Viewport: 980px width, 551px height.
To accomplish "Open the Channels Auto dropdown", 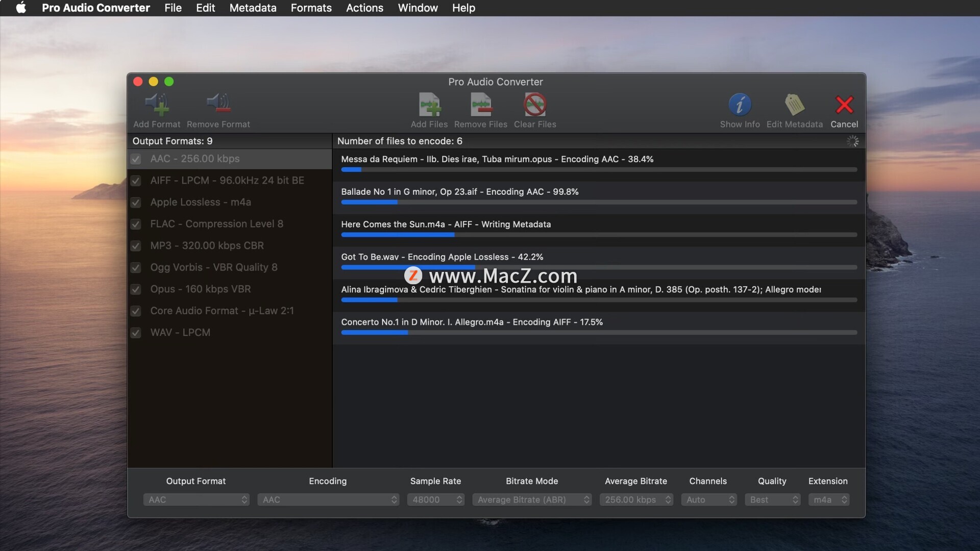I will click(709, 499).
